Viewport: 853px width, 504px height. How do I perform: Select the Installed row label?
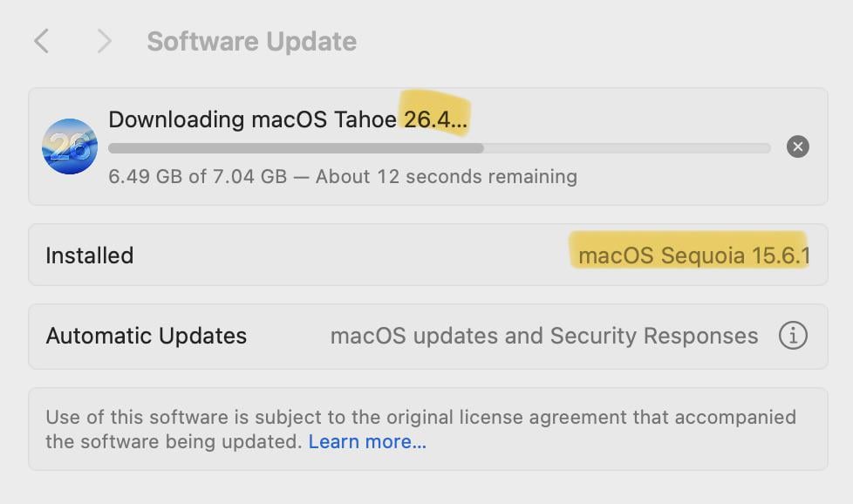(x=89, y=255)
